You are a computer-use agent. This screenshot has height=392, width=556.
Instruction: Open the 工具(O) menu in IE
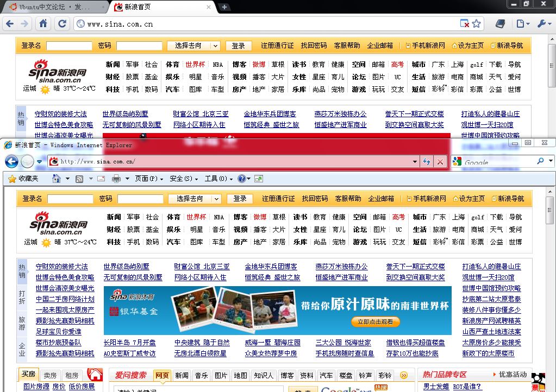coord(218,179)
